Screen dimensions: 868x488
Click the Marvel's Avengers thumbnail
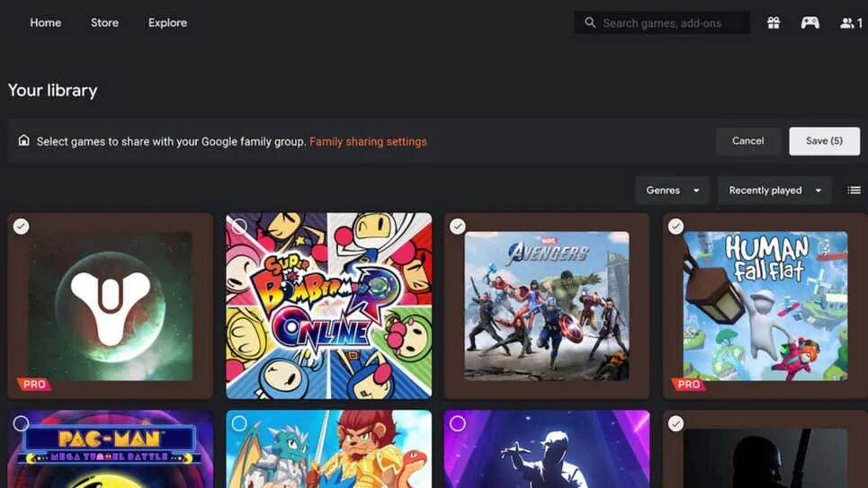547,306
